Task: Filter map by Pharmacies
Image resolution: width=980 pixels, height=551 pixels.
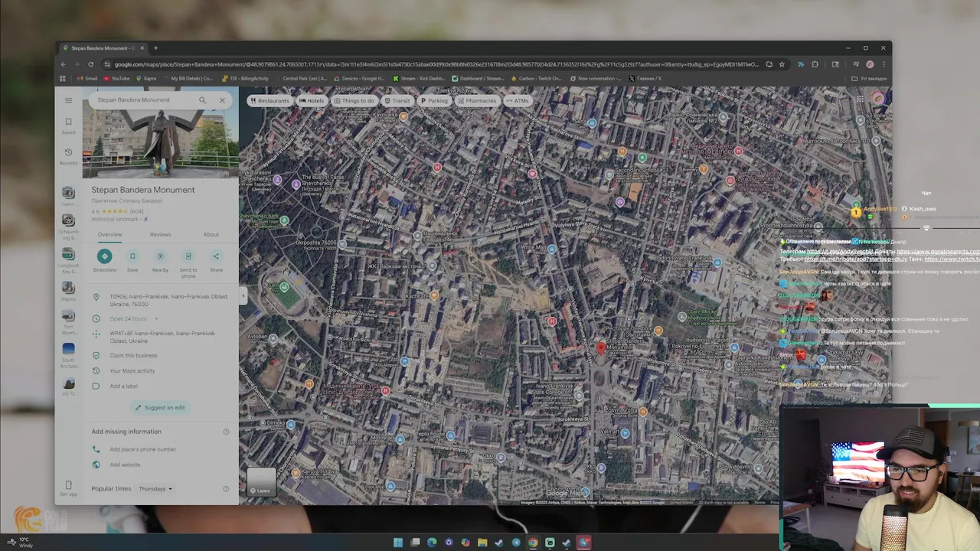Action: pos(477,100)
